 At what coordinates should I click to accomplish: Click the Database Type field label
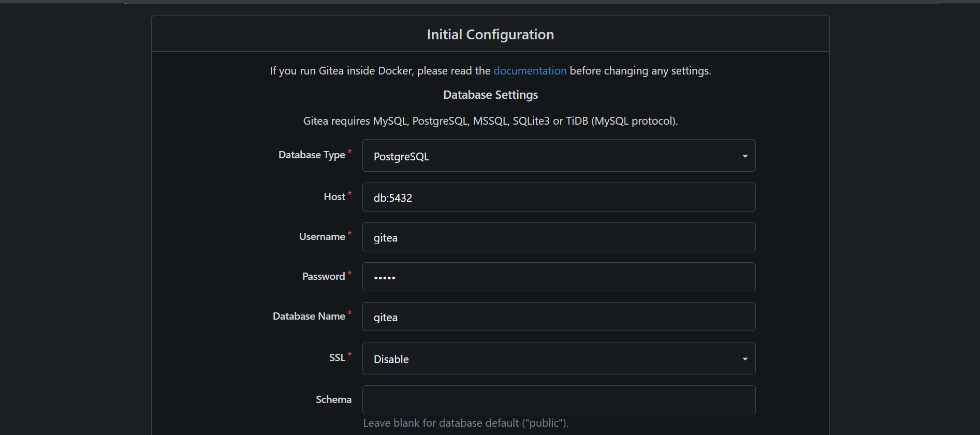coord(312,155)
